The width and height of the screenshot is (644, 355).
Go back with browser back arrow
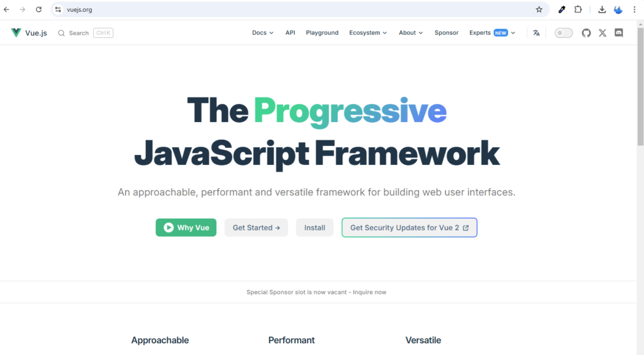(x=6, y=9)
